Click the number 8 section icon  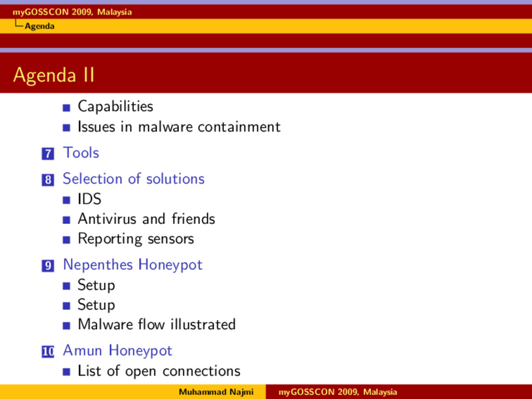pyautogui.click(x=48, y=180)
